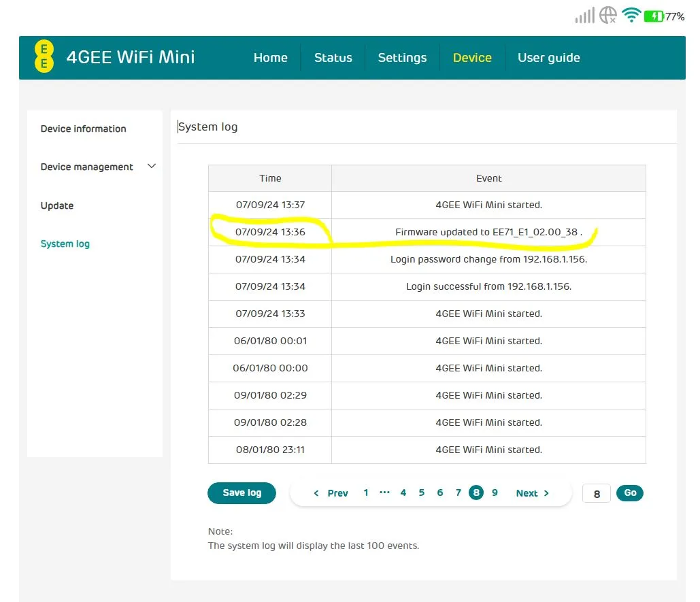Screen dimensions: 700x602
Task: Click the disconnected globe network icon
Action: [x=607, y=14]
